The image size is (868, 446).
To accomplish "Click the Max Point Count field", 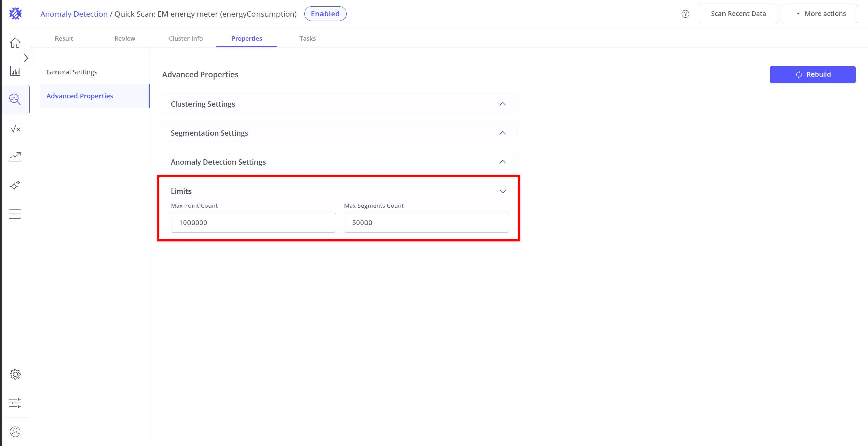I will 253,223.
